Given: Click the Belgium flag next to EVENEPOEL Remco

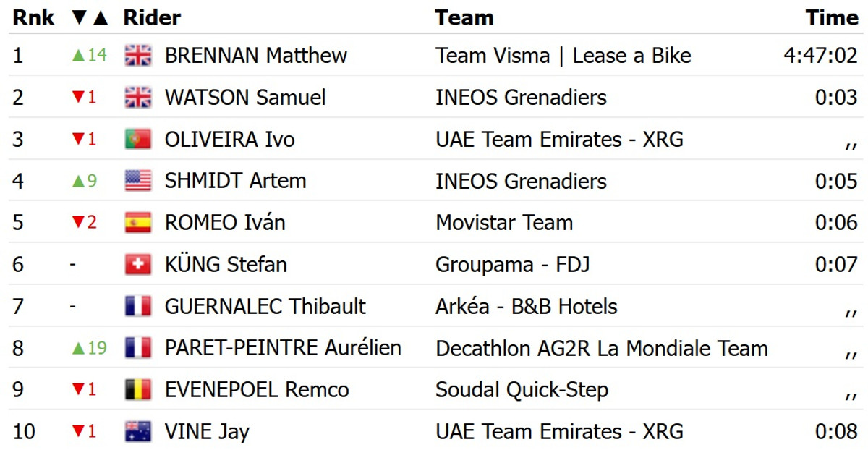Looking at the screenshot, I should pos(137,390).
